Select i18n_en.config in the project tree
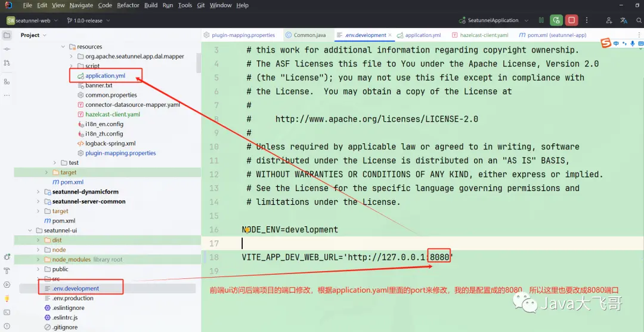The width and height of the screenshot is (644, 332). [104, 124]
